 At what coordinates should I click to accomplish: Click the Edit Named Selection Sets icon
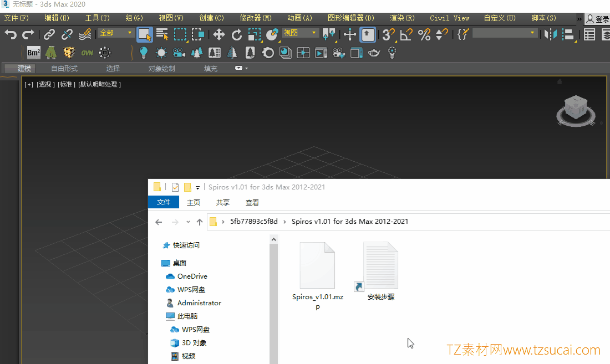coord(463,34)
